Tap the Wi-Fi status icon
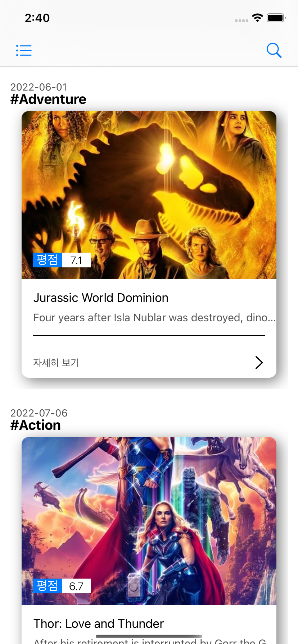The image size is (298, 644). click(257, 18)
